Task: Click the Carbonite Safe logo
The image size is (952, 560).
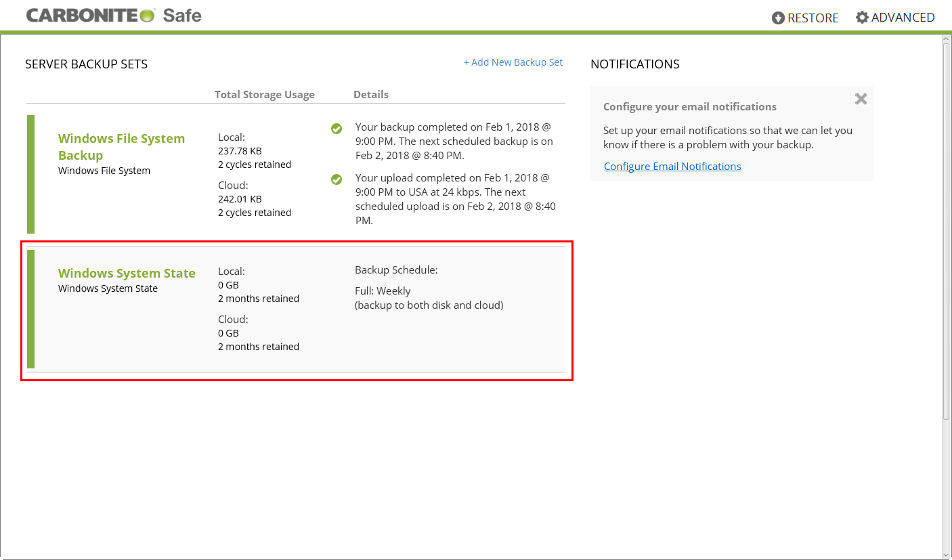Action: click(114, 16)
